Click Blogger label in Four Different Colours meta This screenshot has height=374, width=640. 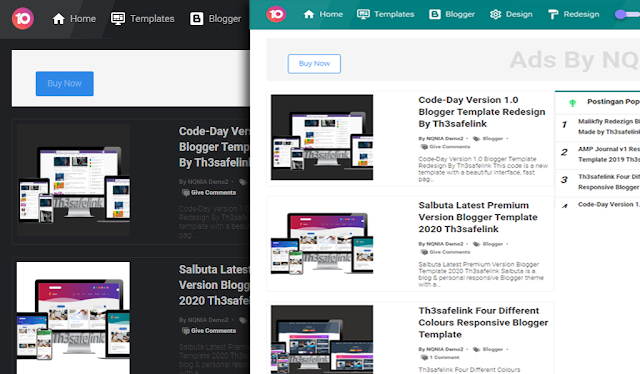493,349
